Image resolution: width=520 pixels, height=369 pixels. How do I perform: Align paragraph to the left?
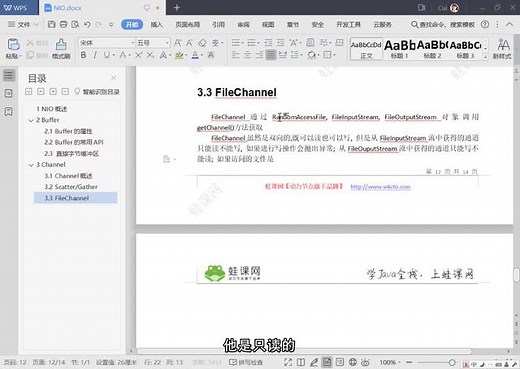(236, 54)
